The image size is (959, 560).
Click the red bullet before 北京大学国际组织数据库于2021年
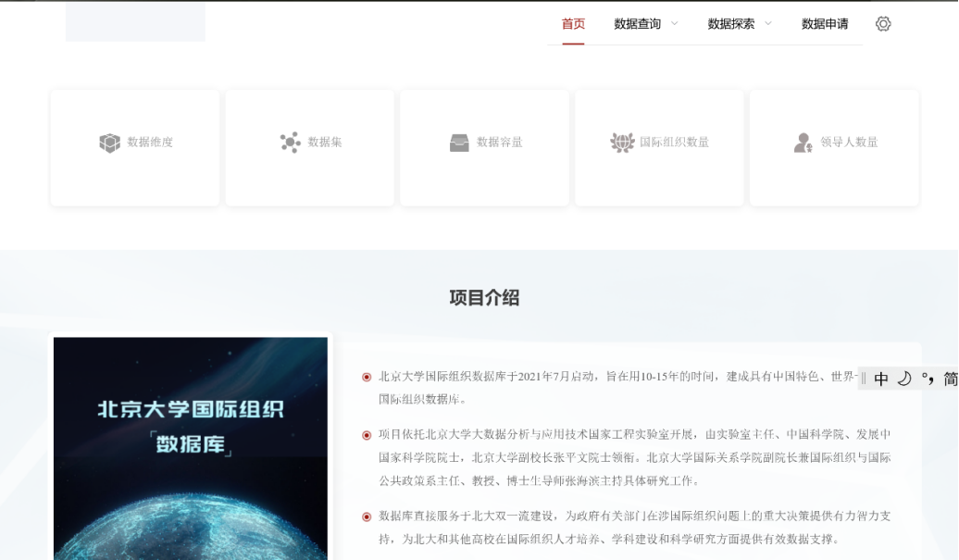(x=367, y=377)
